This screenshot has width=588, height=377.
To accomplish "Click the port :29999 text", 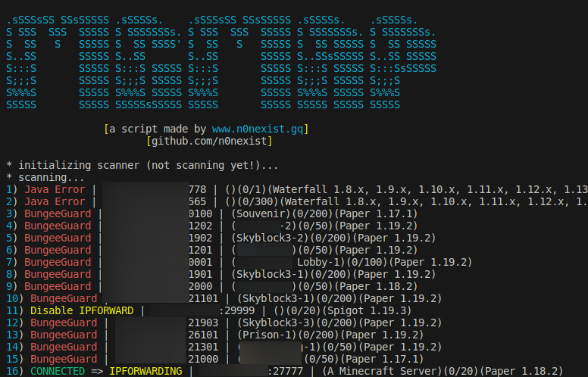I will [237, 310].
